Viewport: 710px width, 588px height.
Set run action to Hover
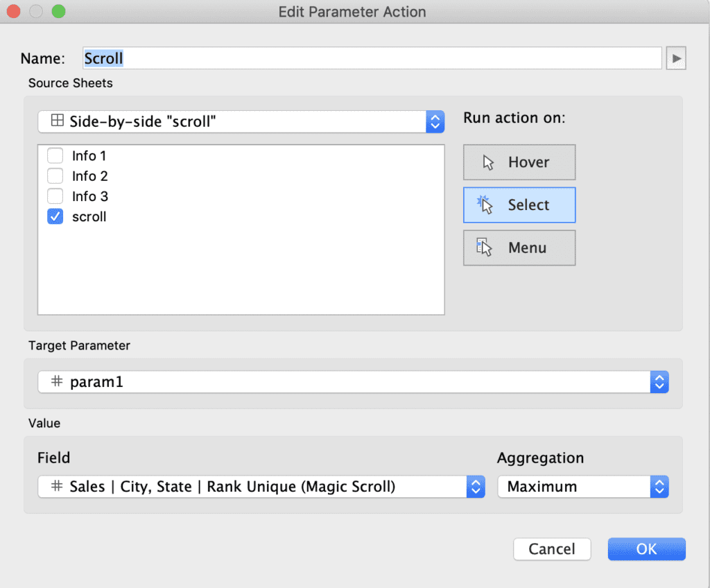click(x=519, y=162)
